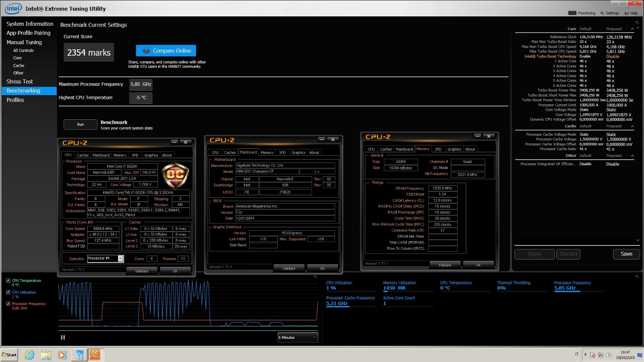Click Maximum Processor Frequency 5,85 GHz value
Viewport: 644px width, 362px height.
click(x=141, y=84)
